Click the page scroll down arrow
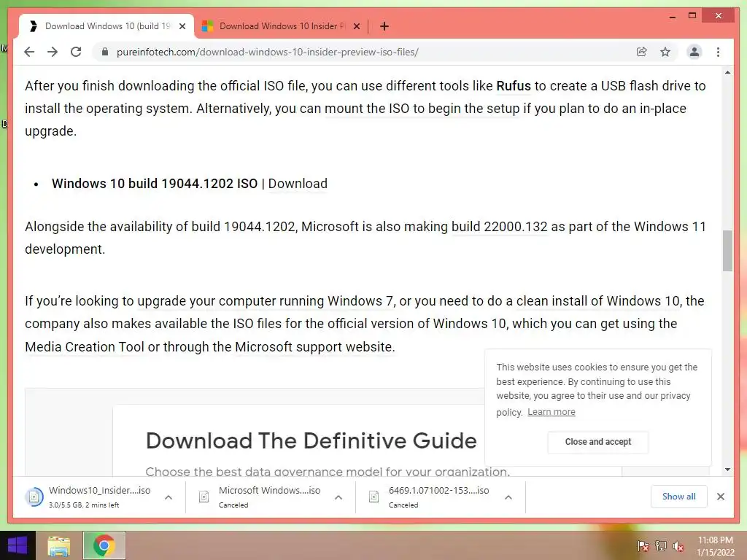Image resolution: width=747 pixels, height=560 pixels. [x=727, y=470]
